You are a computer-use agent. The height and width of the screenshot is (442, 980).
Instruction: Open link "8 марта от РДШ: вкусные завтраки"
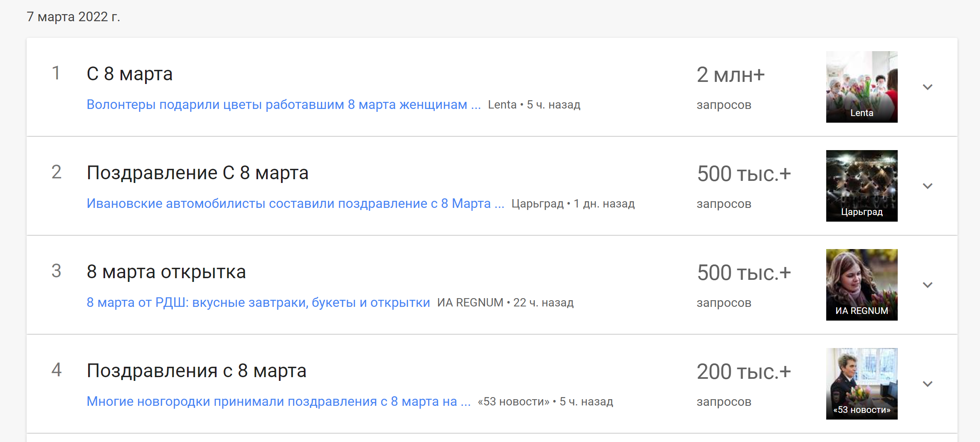(258, 303)
